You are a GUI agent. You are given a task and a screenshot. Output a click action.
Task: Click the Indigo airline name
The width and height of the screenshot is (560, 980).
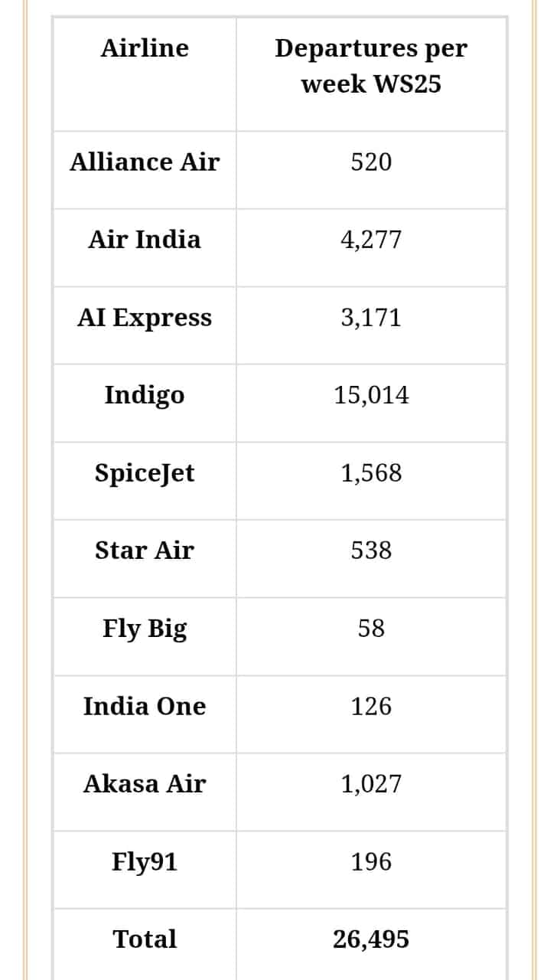pos(145,395)
